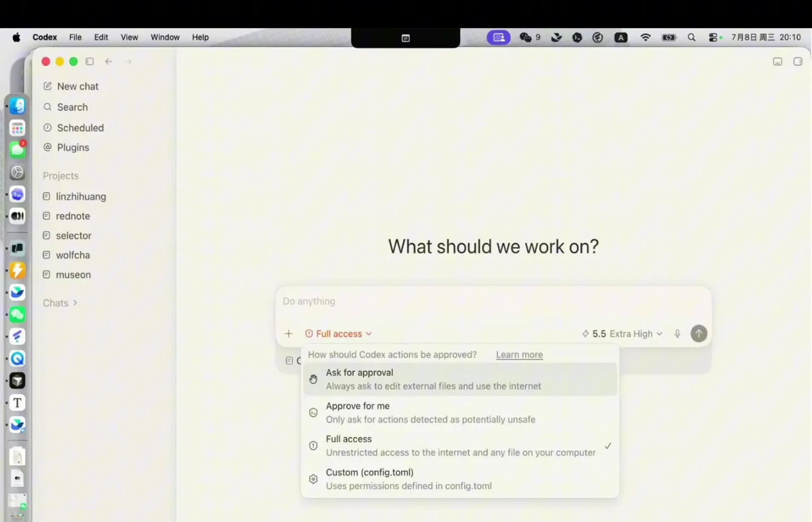Open the battery status menu
Image resolution: width=812 pixels, height=522 pixels.
point(669,38)
